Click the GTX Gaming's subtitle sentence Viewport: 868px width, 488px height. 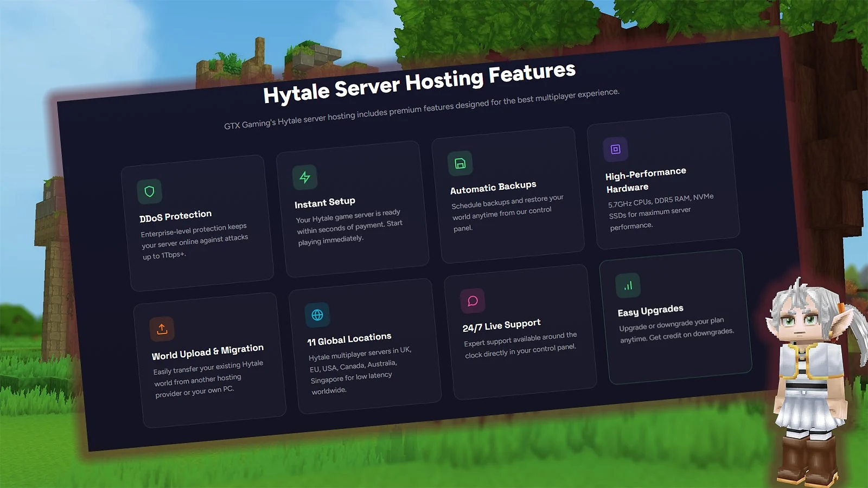(x=422, y=109)
